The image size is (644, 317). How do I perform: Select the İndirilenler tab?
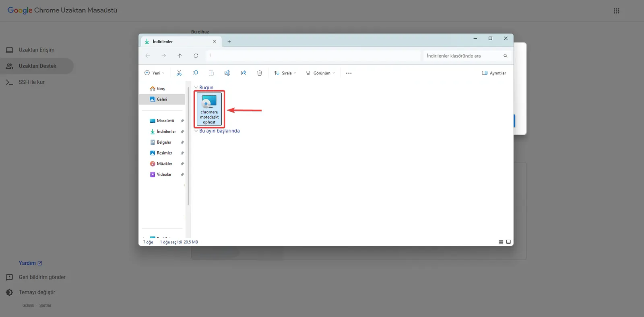[180, 41]
